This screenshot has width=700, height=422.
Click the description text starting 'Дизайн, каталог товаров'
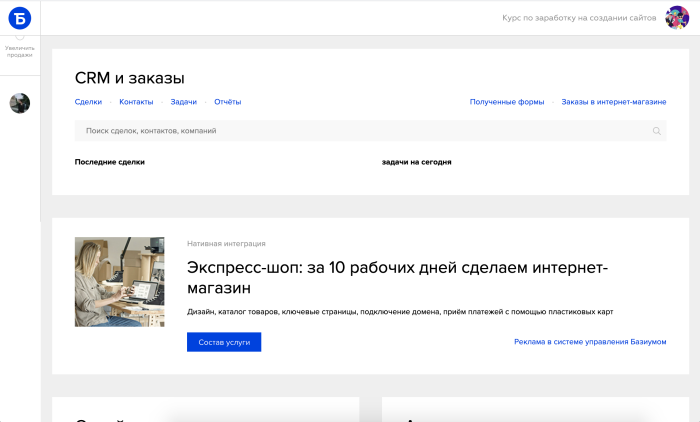(400, 312)
